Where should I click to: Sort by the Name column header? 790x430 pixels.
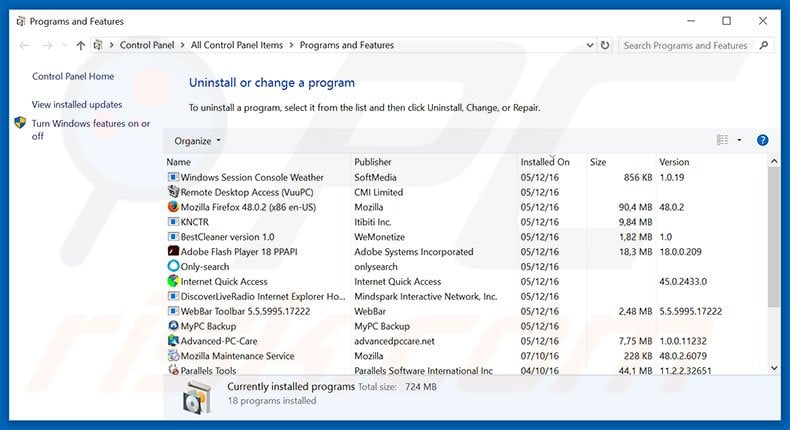click(178, 162)
